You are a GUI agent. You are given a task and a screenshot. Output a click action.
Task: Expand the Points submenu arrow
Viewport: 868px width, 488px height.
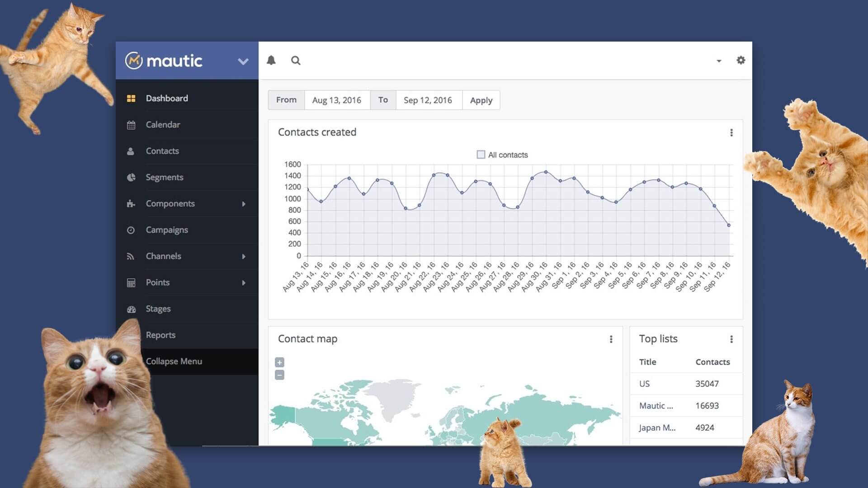coord(244,283)
